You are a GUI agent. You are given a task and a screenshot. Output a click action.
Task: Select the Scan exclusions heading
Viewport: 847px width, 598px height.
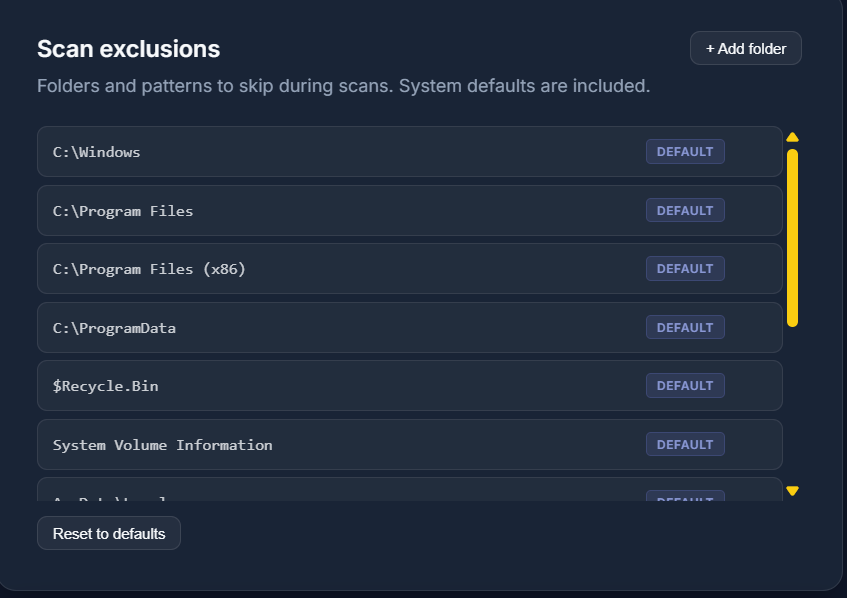pos(128,48)
